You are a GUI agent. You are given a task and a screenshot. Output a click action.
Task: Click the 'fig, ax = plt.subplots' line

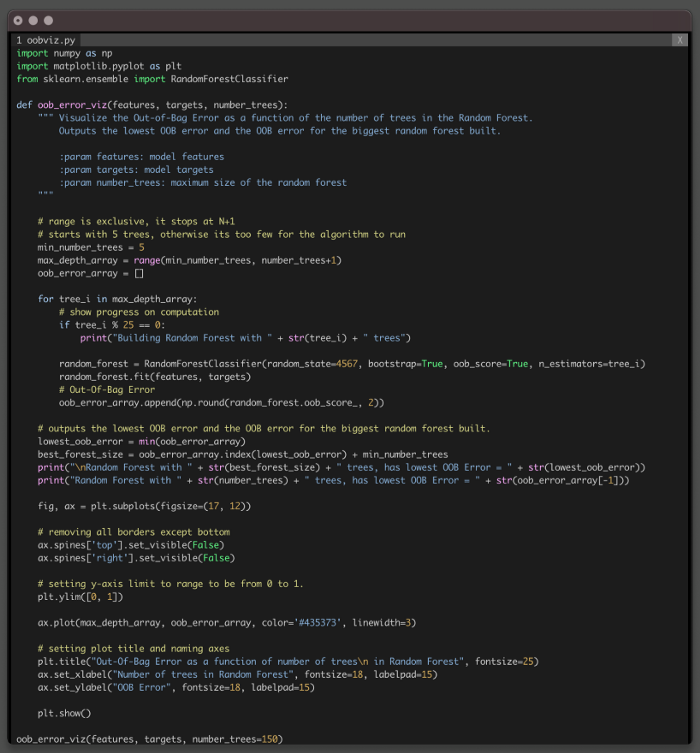144,507
